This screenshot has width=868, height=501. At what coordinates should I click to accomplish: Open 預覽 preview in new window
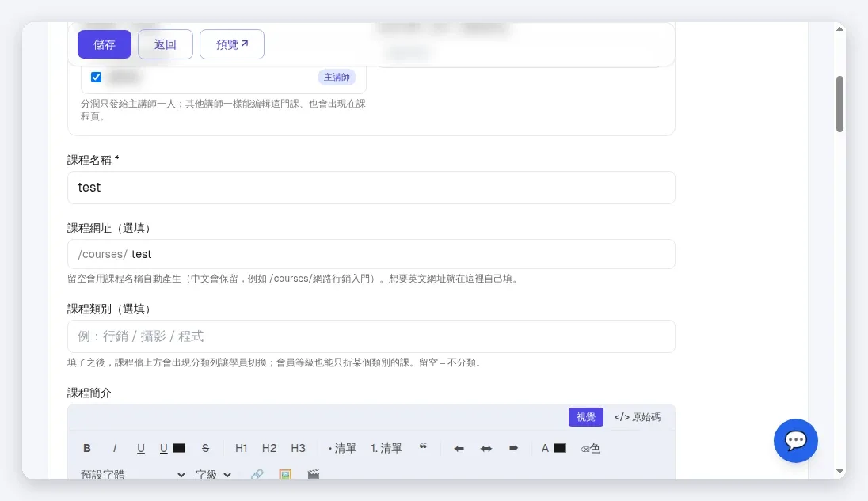[232, 44]
